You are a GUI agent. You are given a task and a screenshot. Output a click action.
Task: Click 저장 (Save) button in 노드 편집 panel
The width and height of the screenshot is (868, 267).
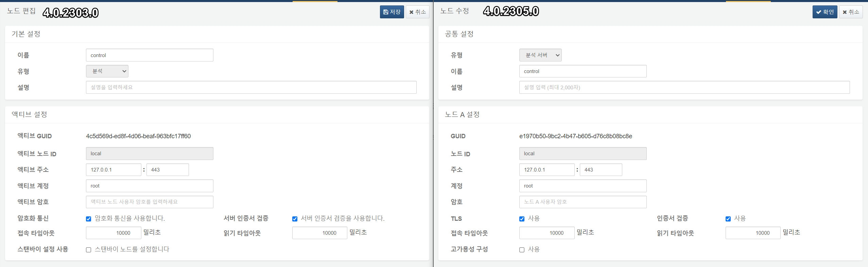(392, 12)
